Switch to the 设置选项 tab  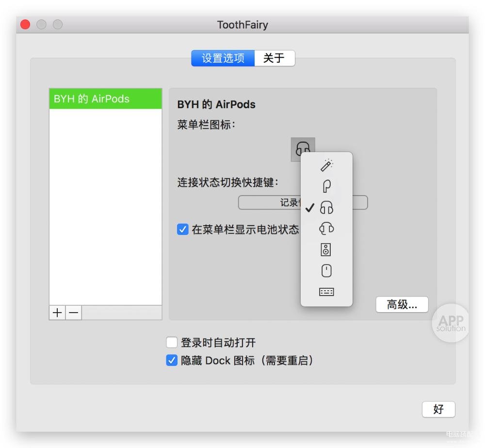click(223, 58)
